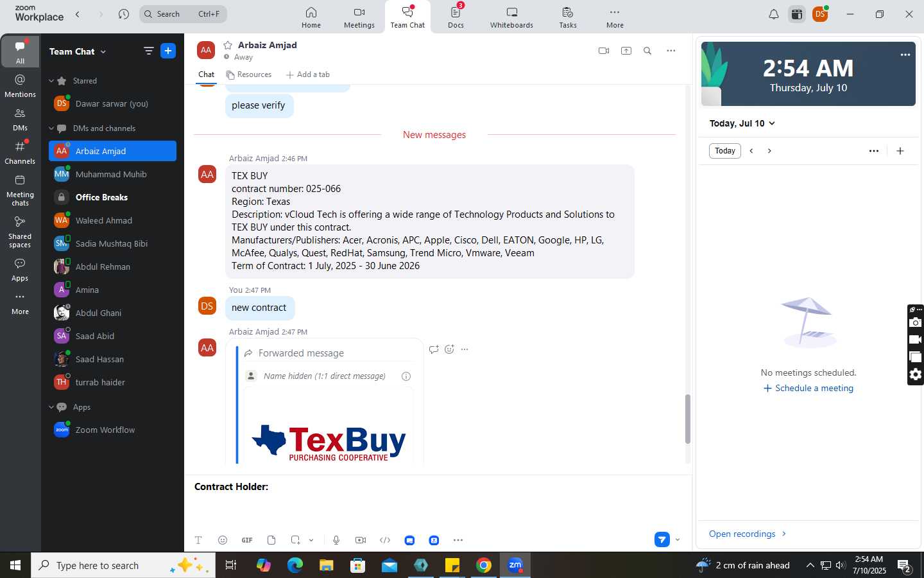Reply to the forwarded message

[x=434, y=349]
